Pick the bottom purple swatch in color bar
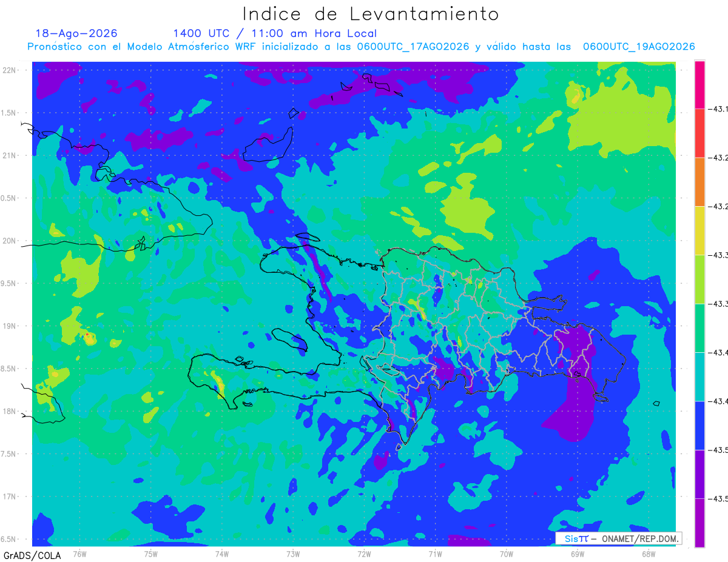 (699, 523)
